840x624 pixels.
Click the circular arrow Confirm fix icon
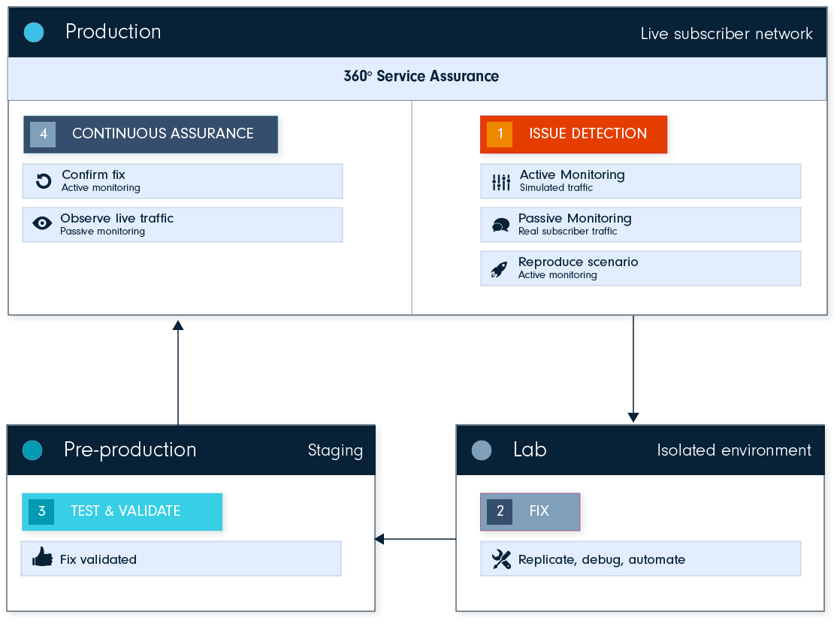[44, 181]
